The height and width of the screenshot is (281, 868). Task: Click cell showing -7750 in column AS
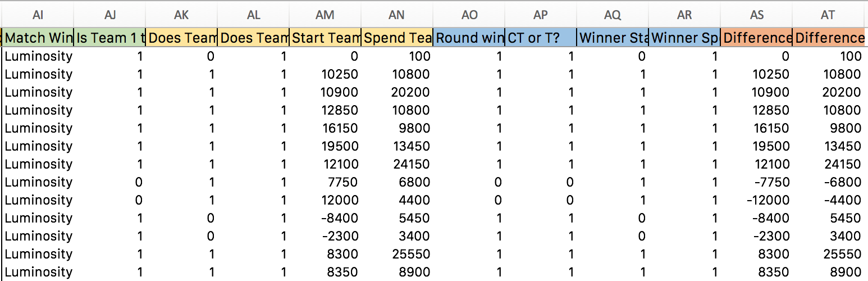tap(756, 182)
